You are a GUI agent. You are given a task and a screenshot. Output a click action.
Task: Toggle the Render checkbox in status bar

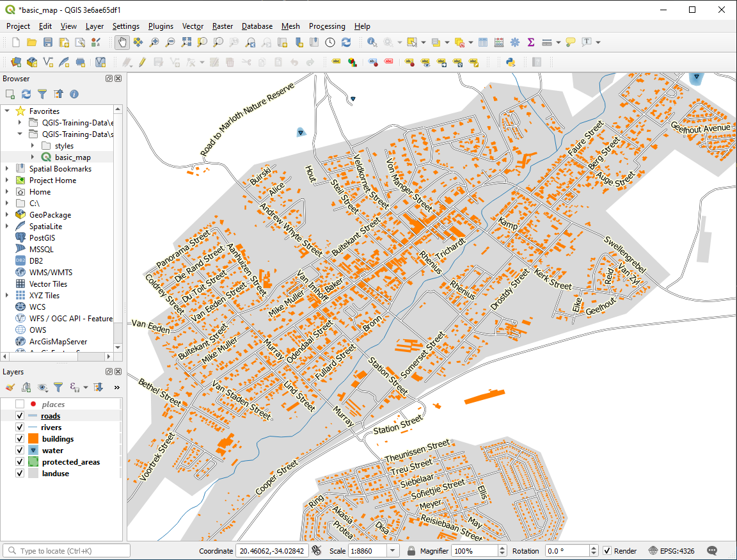click(606, 551)
